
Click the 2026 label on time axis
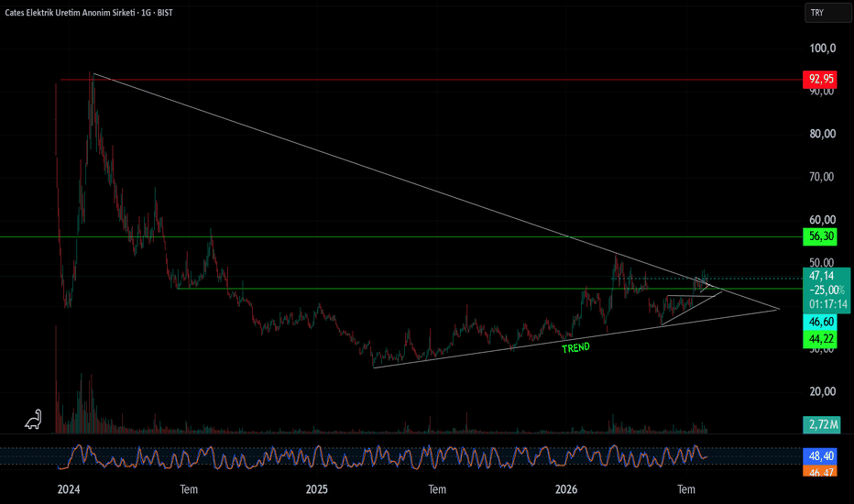pos(566,489)
